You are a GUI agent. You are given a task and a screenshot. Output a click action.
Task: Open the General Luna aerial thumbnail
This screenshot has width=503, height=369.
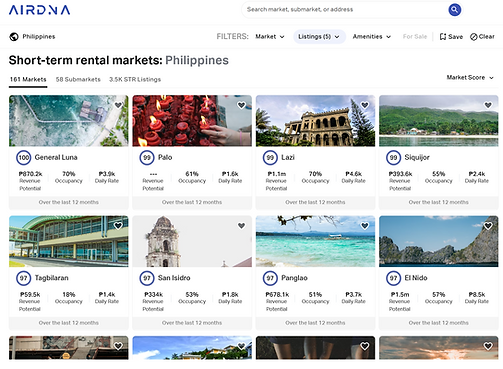click(69, 121)
